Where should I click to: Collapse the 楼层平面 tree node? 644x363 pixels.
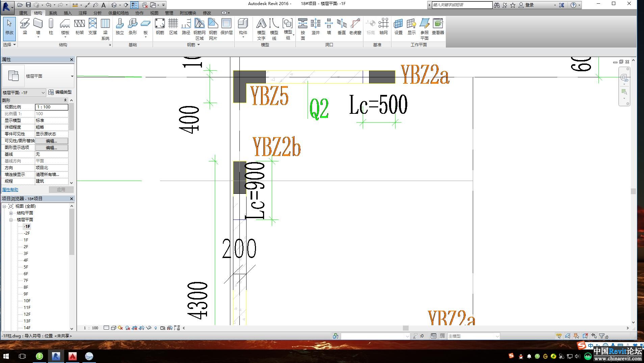[x=11, y=220]
